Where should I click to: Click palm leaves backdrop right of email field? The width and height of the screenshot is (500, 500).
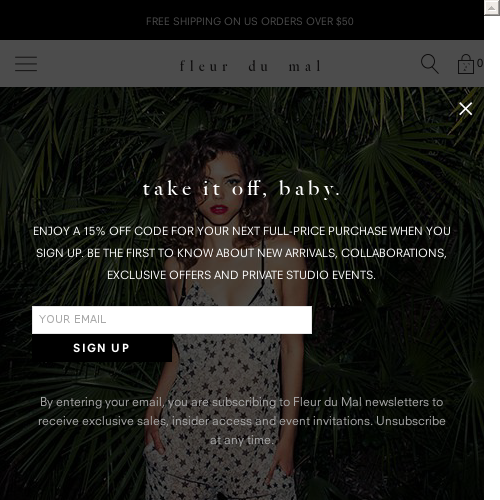coord(397,320)
